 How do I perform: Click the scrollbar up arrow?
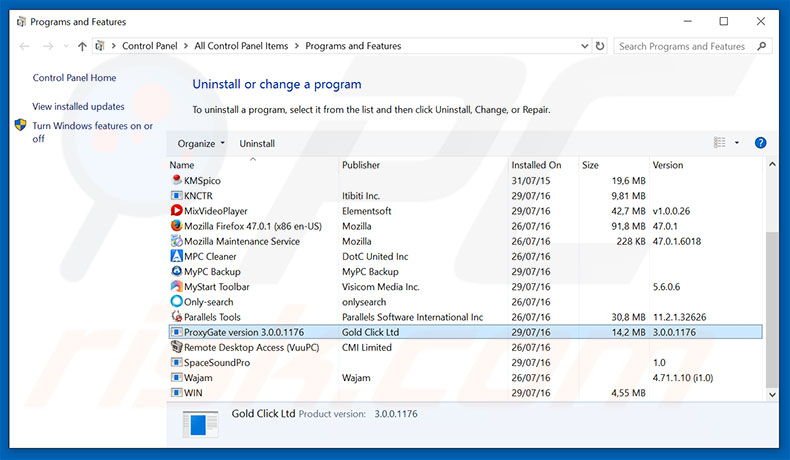coord(772,164)
